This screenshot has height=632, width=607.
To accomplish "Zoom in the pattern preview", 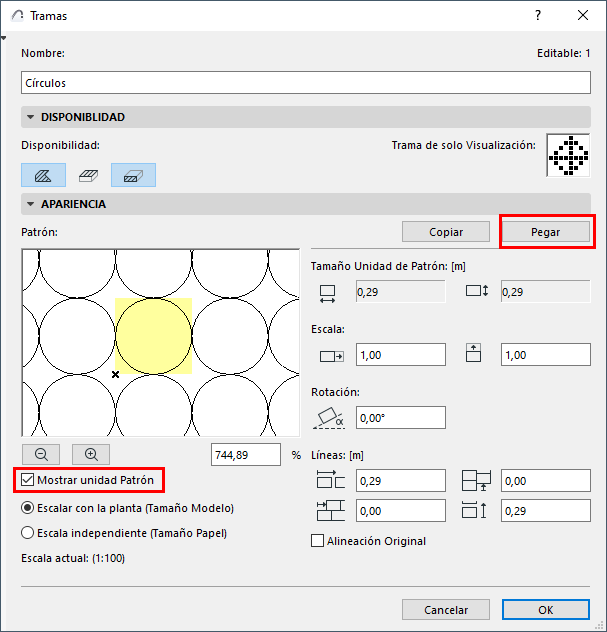I will tap(91, 455).
